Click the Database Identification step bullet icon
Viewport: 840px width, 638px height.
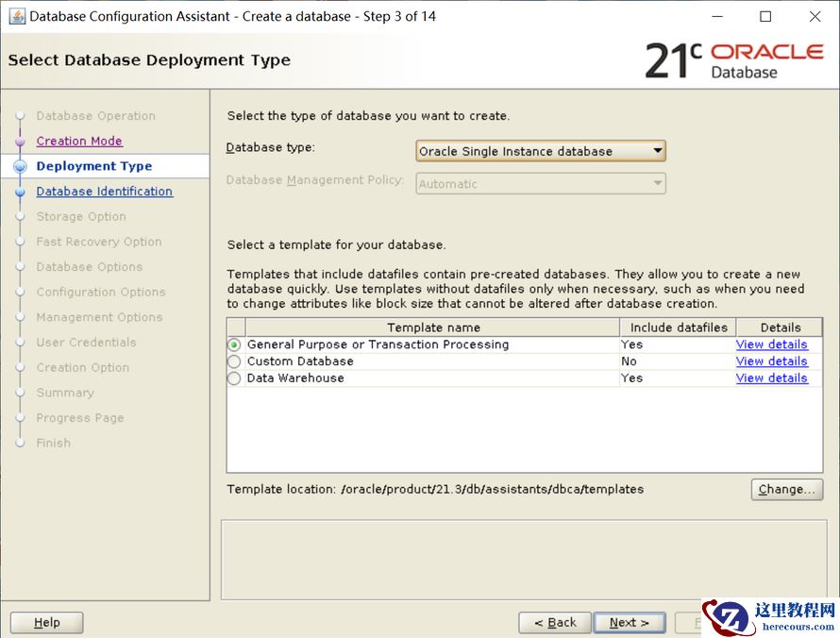[20, 192]
